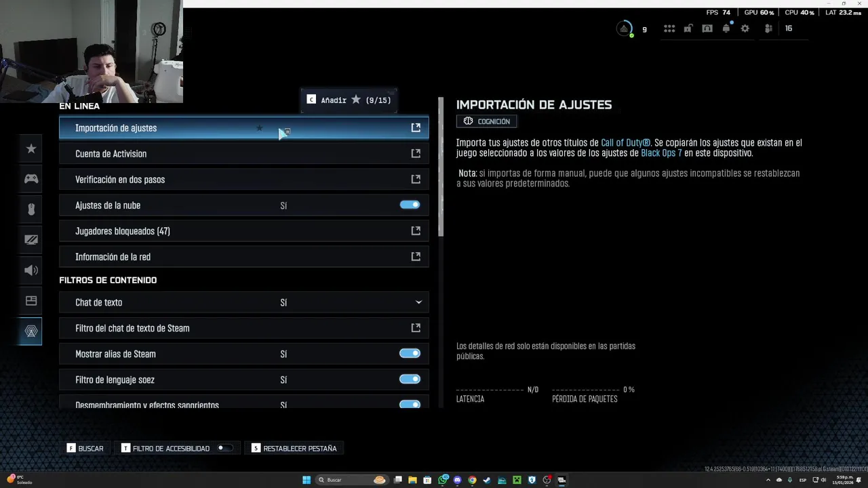Viewport: 868px width, 488px height.
Task: Click the LAT 23.2 ms readout
Action: click(x=843, y=12)
